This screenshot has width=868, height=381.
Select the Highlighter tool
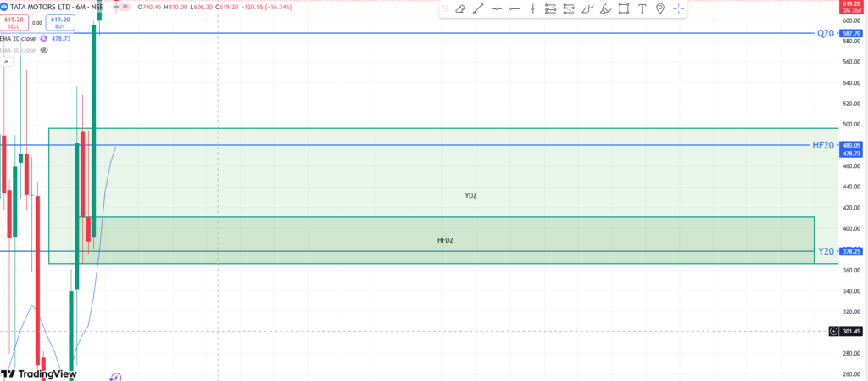point(605,8)
